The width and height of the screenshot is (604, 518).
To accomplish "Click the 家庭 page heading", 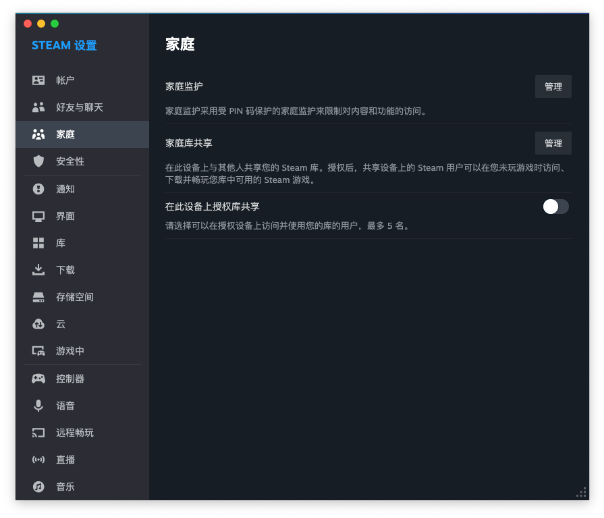I will pyautogui.click(x=180, y=44).
